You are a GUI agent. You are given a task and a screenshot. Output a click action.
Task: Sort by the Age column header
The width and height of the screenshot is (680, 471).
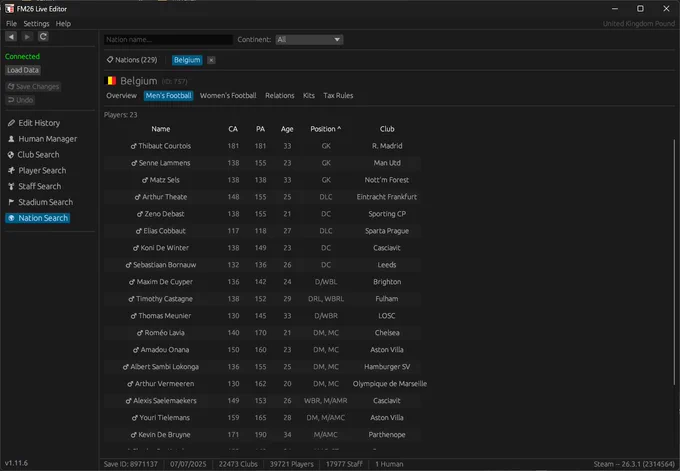tap(287, 129)
